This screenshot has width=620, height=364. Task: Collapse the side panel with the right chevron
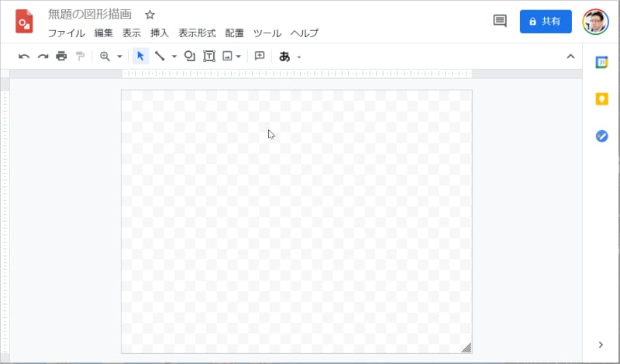601,345
